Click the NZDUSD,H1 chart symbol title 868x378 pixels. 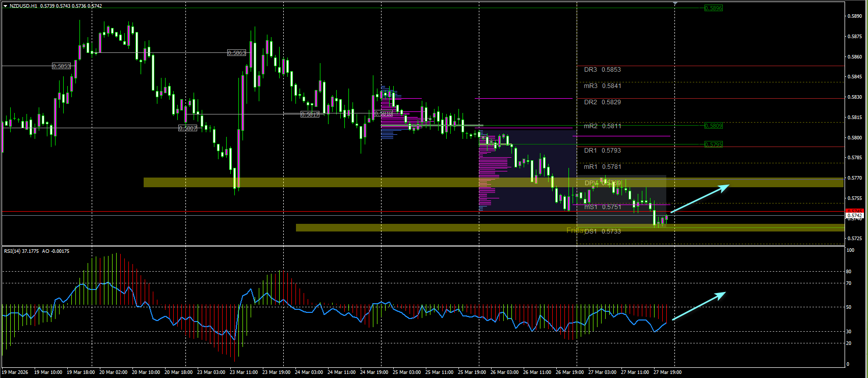tap(23, 6)
